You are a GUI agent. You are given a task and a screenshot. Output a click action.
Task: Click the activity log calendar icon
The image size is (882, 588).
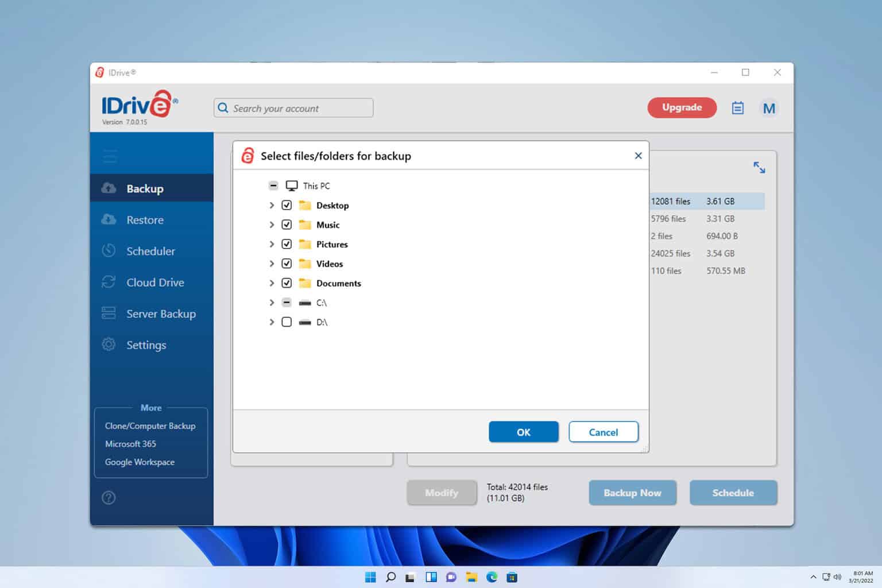coord(737,108)
